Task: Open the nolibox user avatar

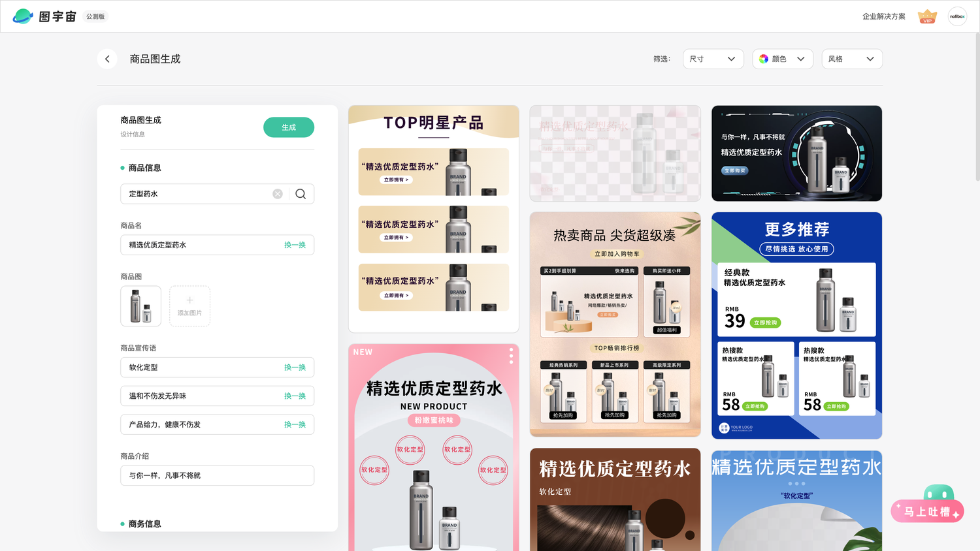Action: pyautogui.click(x=957, y=16)
